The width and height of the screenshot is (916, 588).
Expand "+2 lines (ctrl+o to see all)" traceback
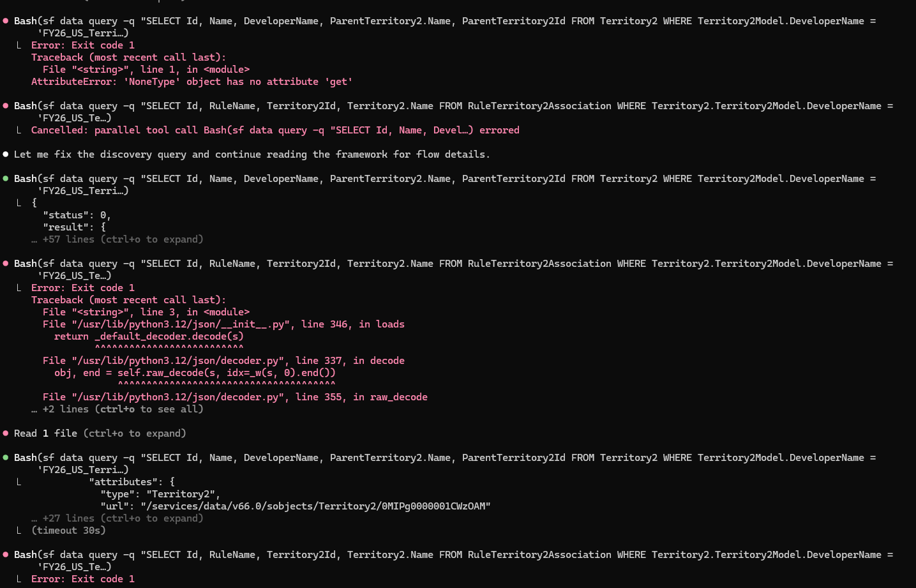point(117,409)
